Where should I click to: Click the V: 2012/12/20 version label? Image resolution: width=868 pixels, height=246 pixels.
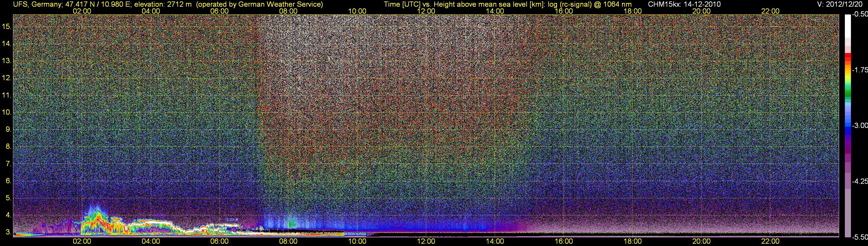click(840, 4)
